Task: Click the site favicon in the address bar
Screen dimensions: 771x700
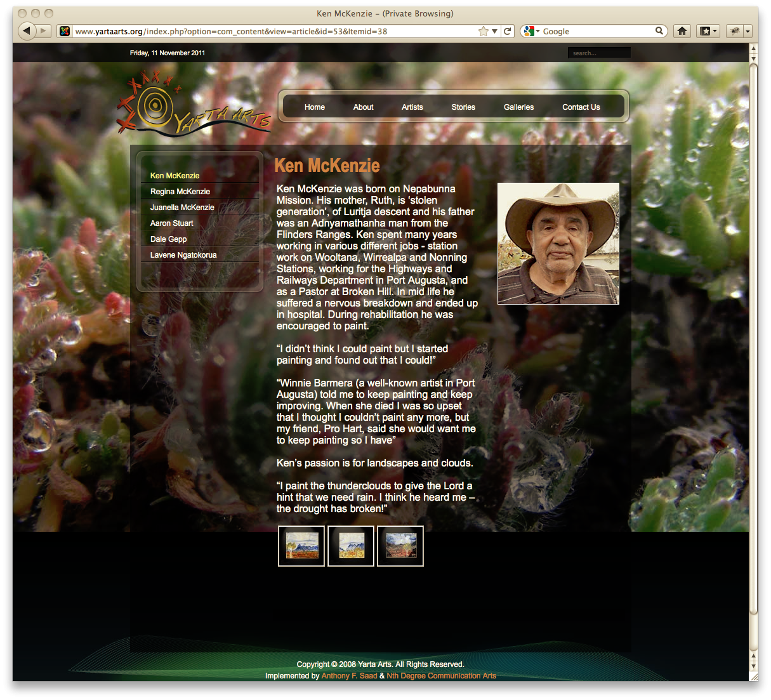Action: click(64, 31)
